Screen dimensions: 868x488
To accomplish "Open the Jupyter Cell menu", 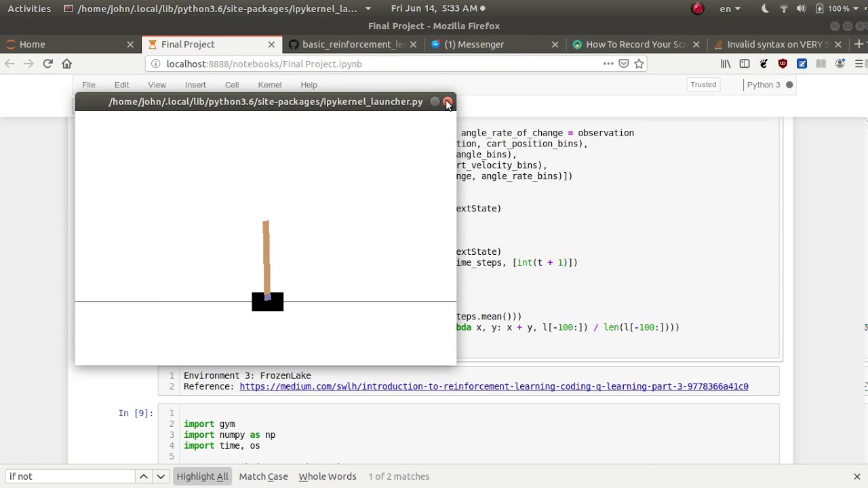I will tap(232, 85).
